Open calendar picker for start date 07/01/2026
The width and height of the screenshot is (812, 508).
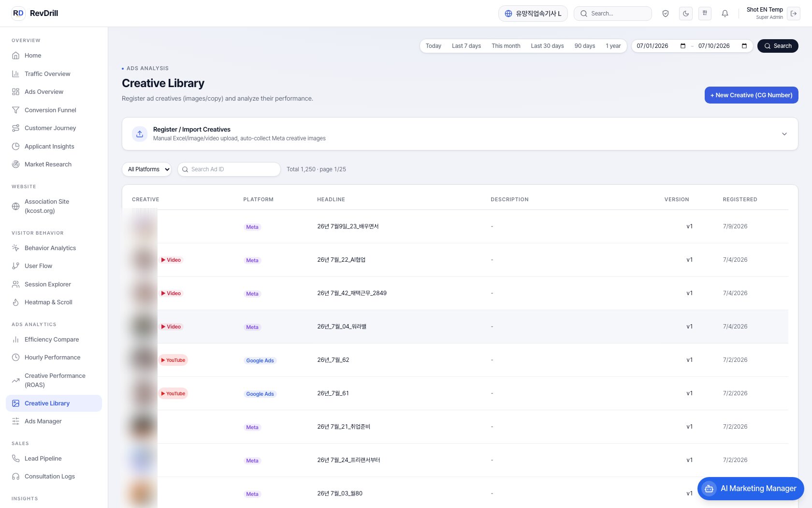(683, 46)
